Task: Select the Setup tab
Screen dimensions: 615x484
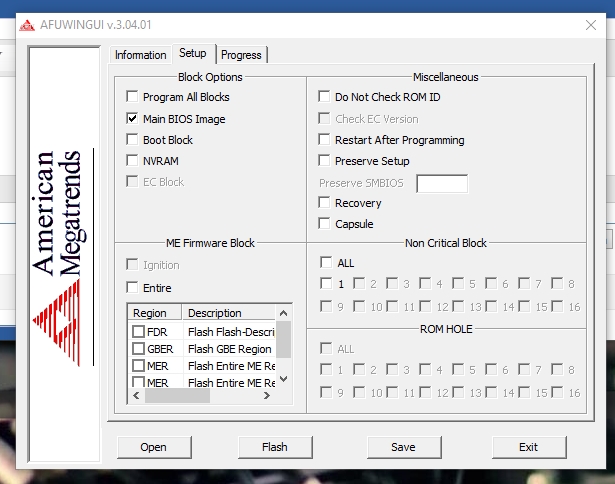Action: [x=193, y=53]
